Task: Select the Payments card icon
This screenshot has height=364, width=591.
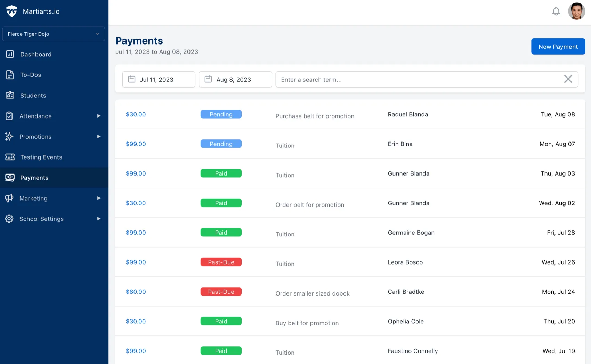Action: [x=10, y=177]
